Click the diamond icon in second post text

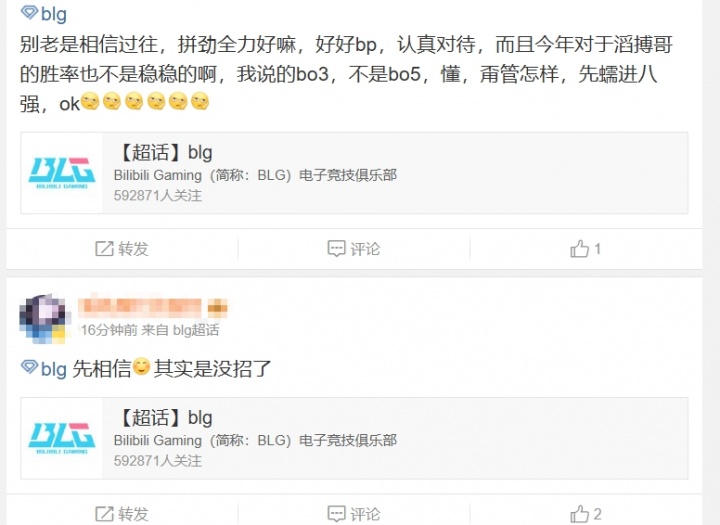pyautogui.click(x=29, y=367)
